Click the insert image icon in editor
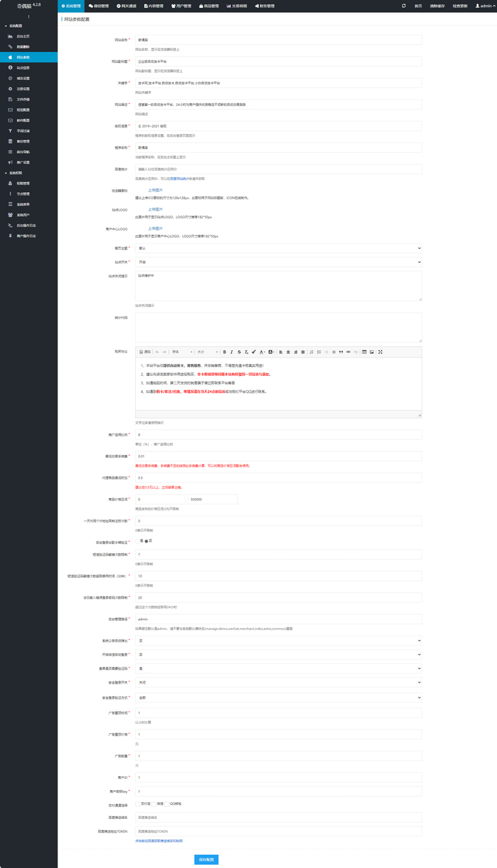This screenshot has width=497, height=868. [372, 352]
